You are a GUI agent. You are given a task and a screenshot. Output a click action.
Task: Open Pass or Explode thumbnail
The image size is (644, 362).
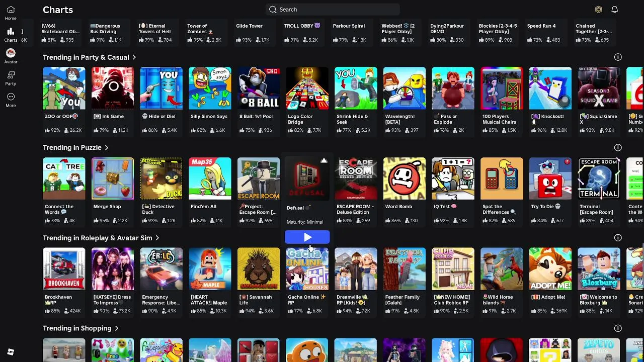[x=453, y=88]
